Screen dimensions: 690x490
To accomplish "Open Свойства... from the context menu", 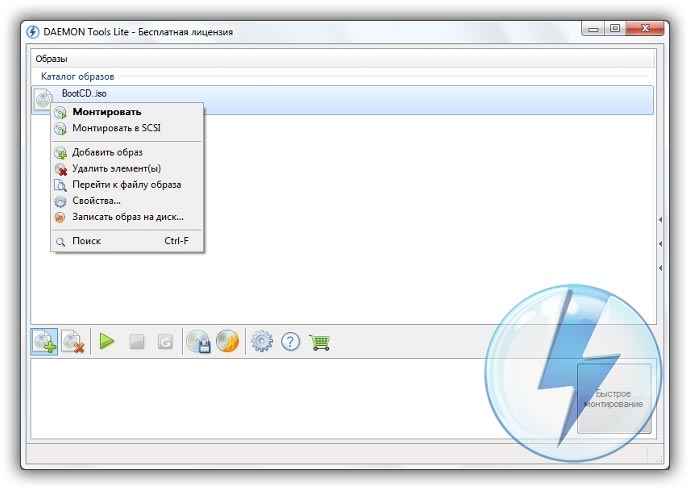I will (127, 201).
